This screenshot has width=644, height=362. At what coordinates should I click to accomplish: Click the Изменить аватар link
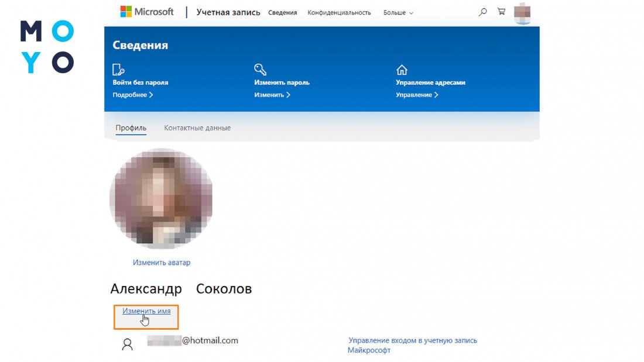162,263
